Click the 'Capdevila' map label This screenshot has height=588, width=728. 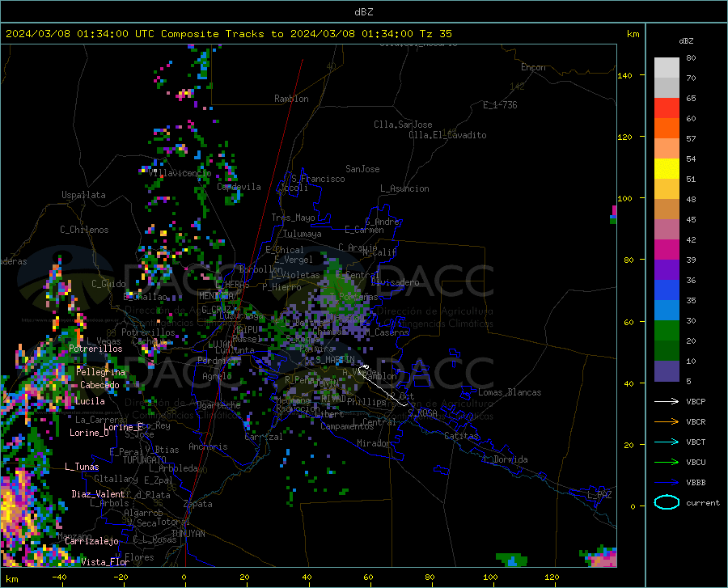pos(239,187)
